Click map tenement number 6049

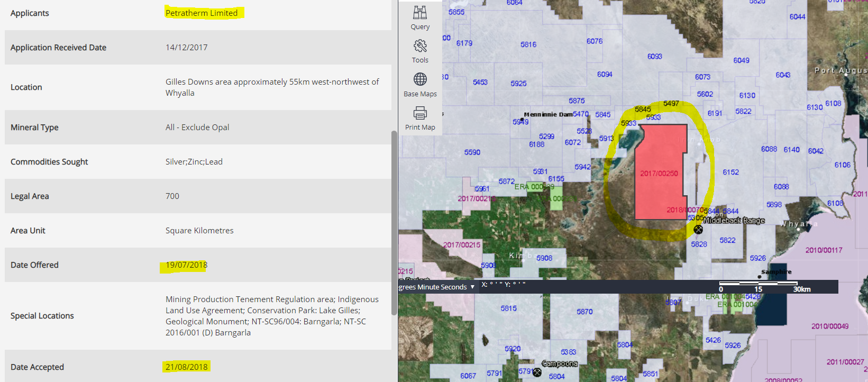pos(741,60)
